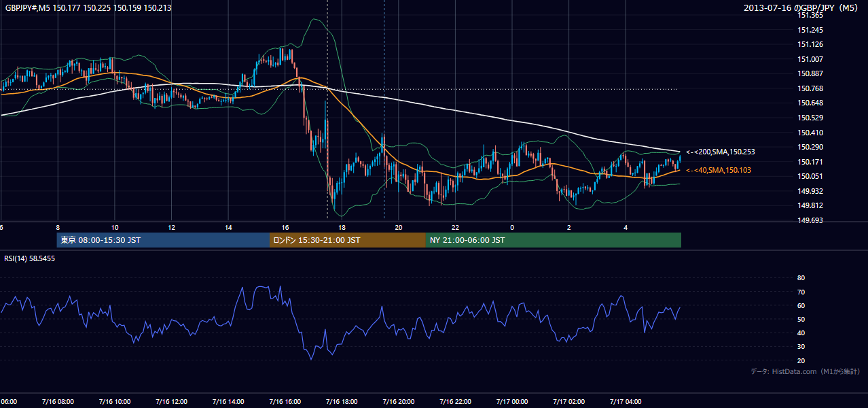The image size is (868, 408).
Task: Click the データ: HistData.com source credit
Action: pos(806,372)
